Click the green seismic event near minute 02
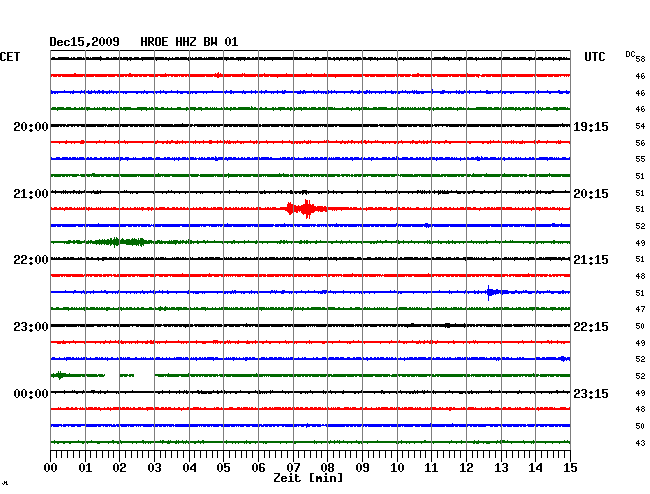This screenshot has height=494, width=650. 120,242
